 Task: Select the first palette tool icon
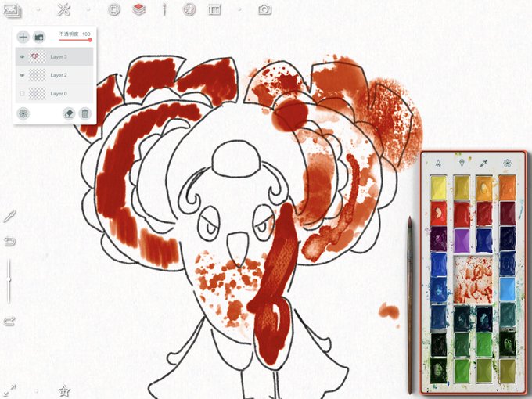[438, 164]
